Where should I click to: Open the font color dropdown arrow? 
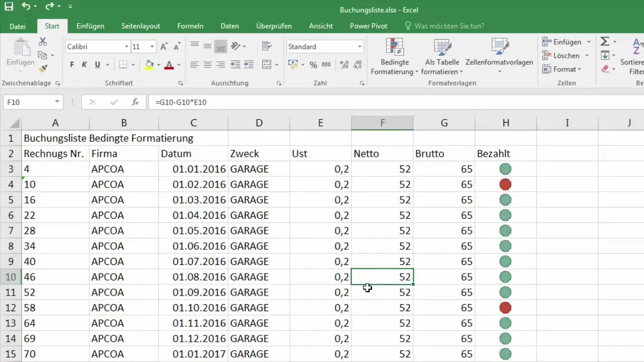click(x=179, y=64)
